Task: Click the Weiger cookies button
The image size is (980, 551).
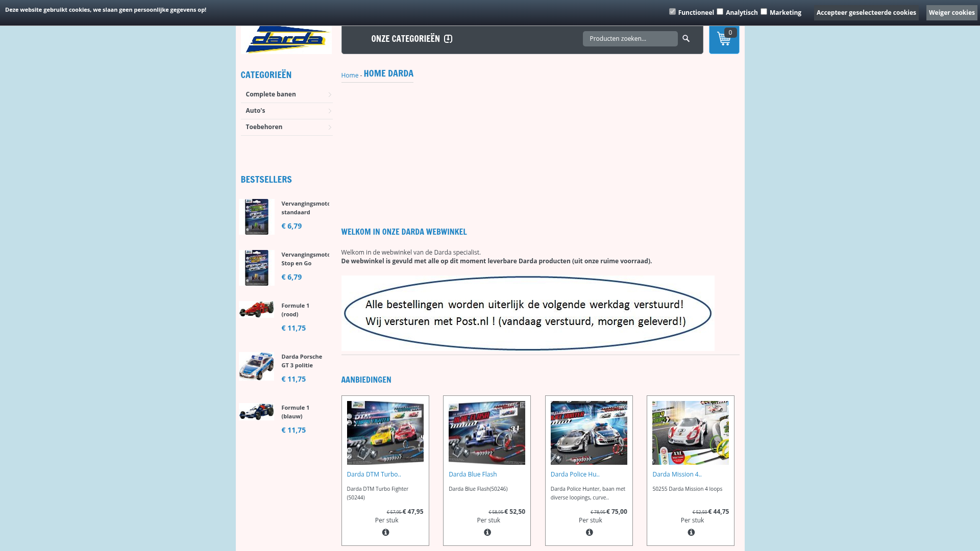Action: point(951,13)
